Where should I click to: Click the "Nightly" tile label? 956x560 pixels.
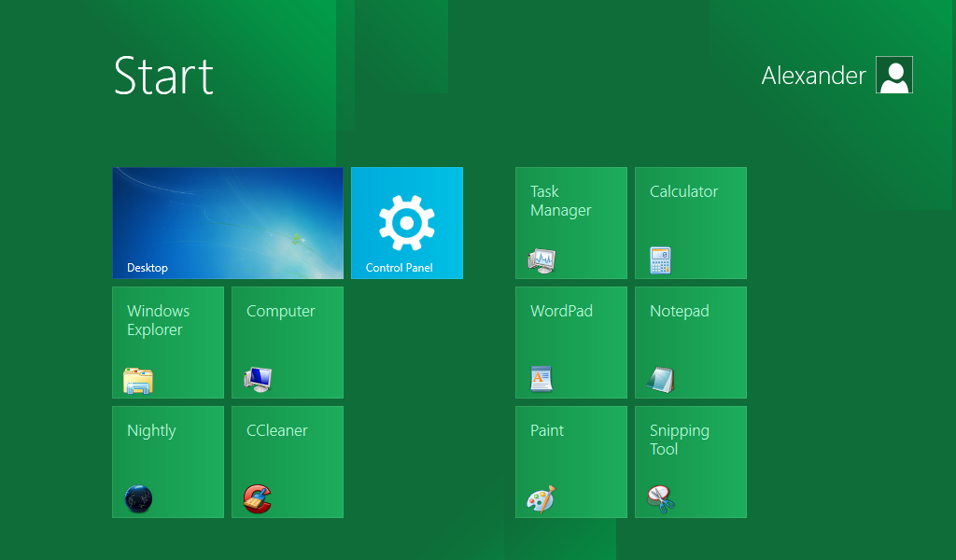click(x=152, y=431)
